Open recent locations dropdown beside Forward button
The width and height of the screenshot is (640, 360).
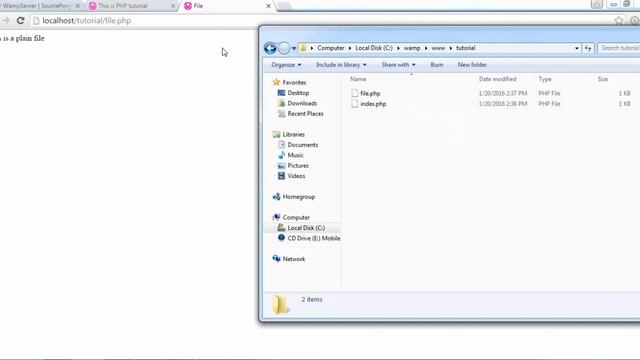point(294,49)
